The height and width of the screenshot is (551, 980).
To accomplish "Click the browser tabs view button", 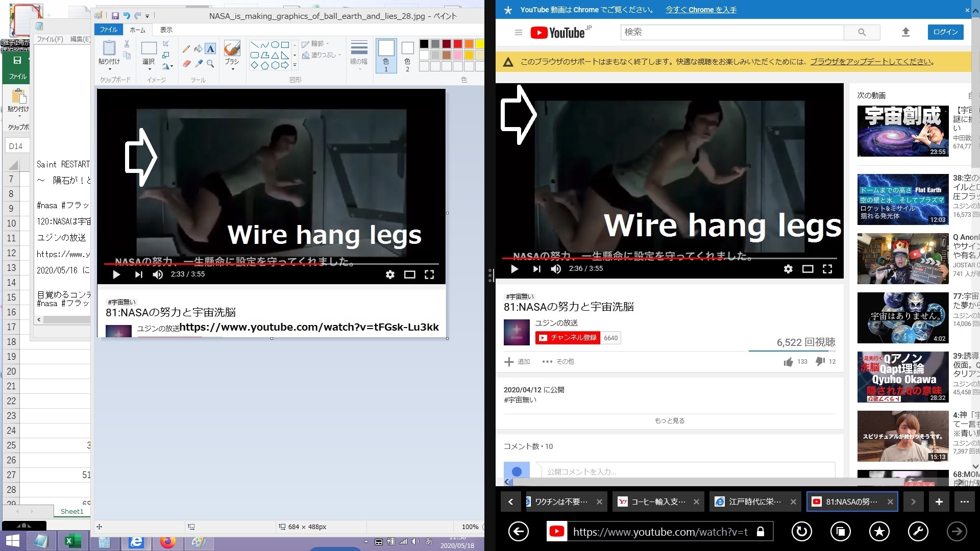I will click(x=840, y=532).
